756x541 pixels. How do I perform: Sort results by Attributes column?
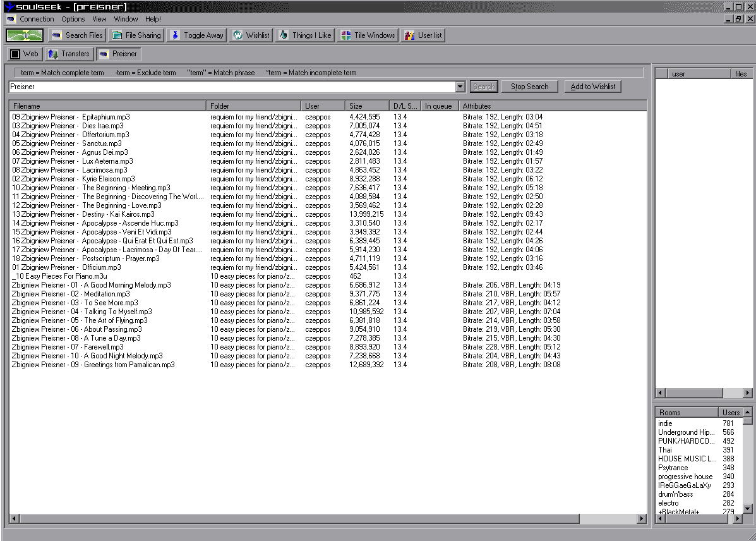pyautogui.click(x=552, y=106)
